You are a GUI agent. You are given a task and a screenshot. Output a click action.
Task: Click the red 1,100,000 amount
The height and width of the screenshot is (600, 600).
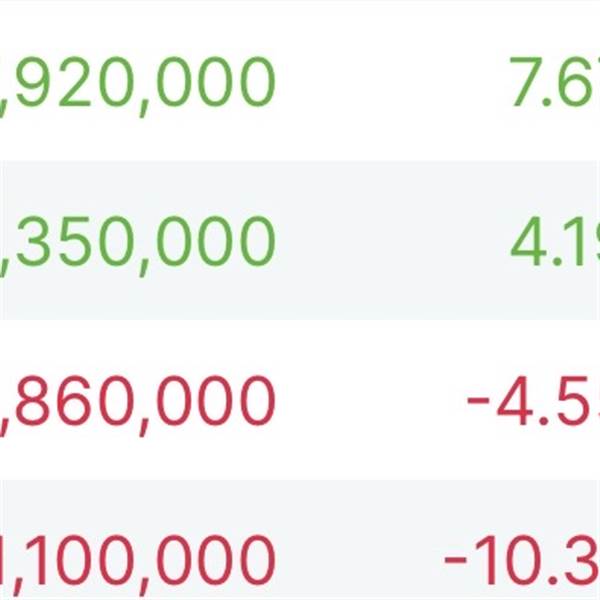pyautogui.click(x=137, y=564)
